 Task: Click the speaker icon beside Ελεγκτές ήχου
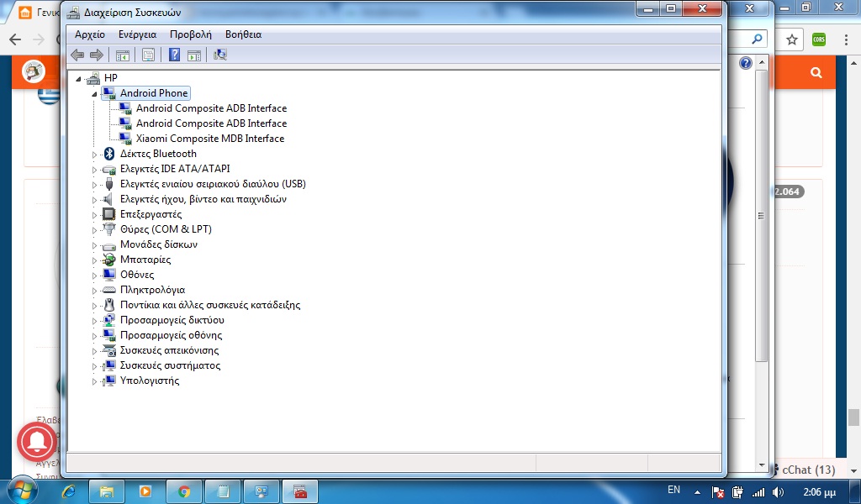108,199
